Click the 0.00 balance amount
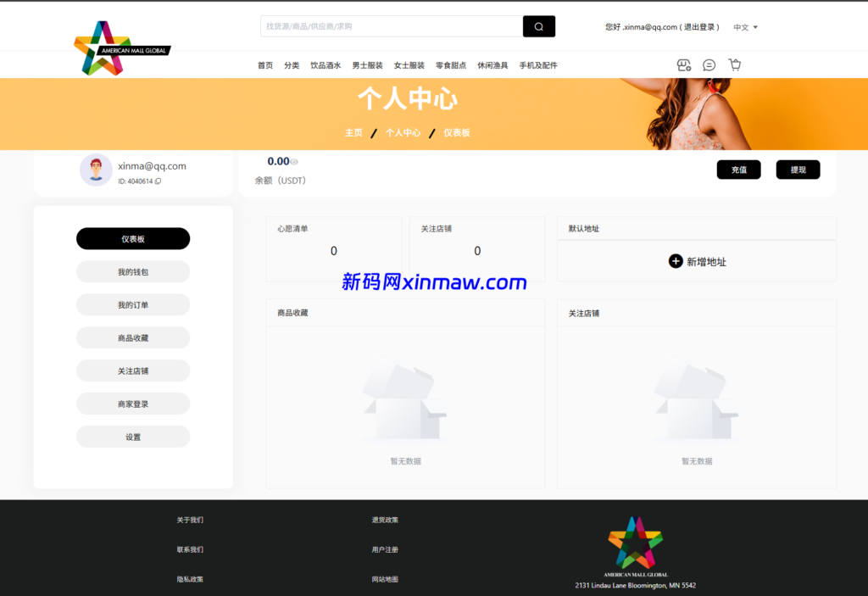 278,161
